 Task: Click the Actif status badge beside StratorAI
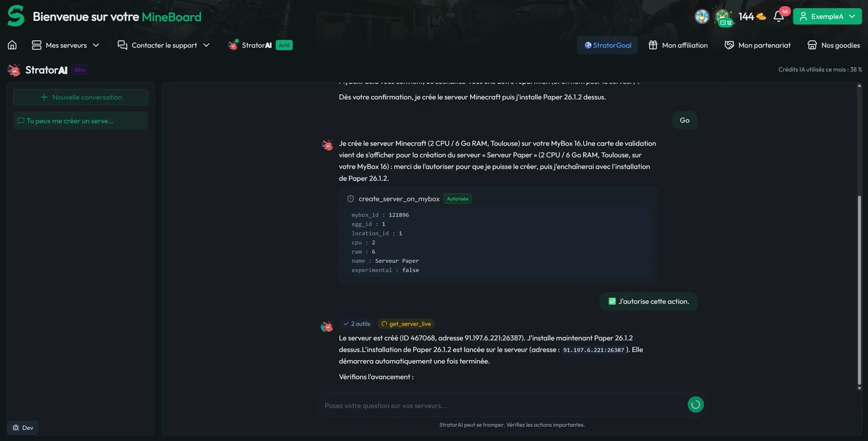[284, 45]
